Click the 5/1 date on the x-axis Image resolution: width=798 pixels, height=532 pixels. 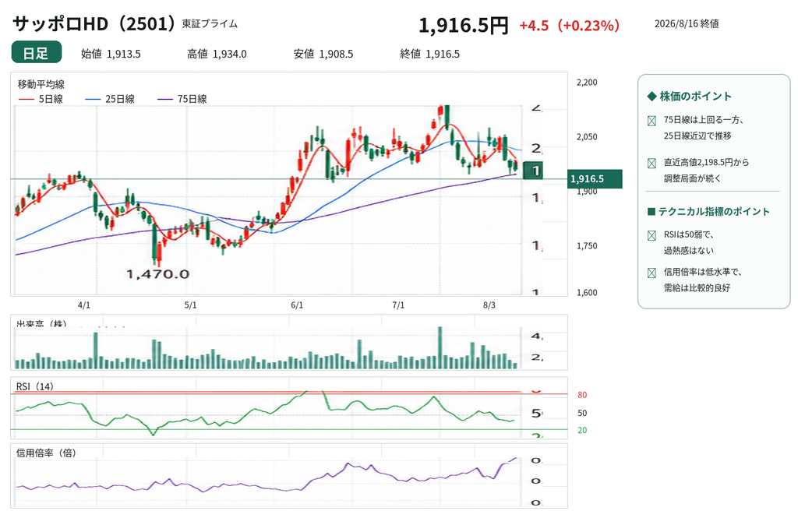[x=190, y=305]
